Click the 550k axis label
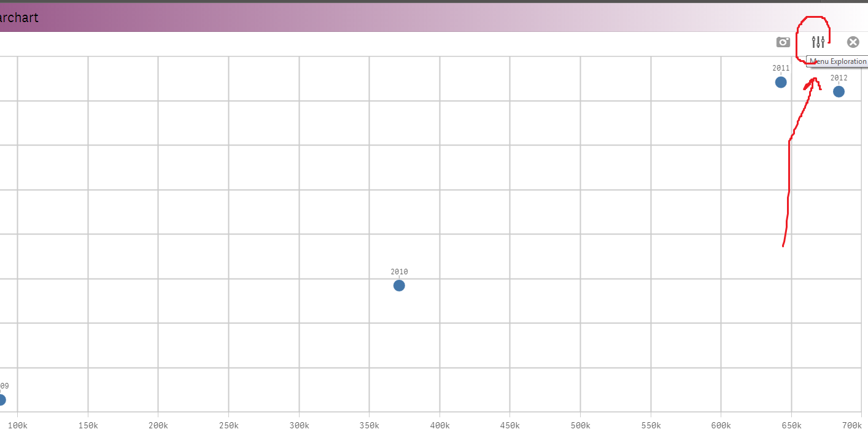 coord(651,425)
